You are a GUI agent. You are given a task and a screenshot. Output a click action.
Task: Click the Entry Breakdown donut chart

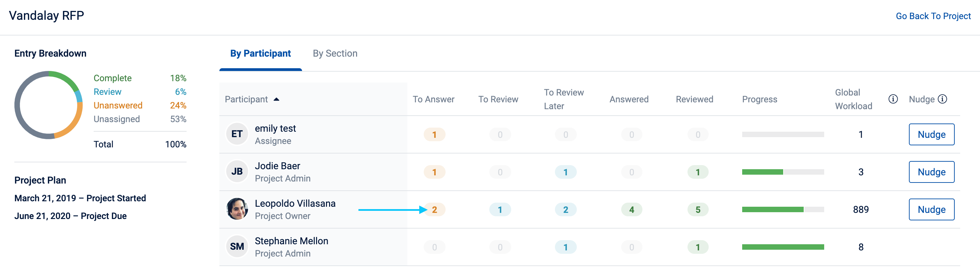click(x=49, y=105)
